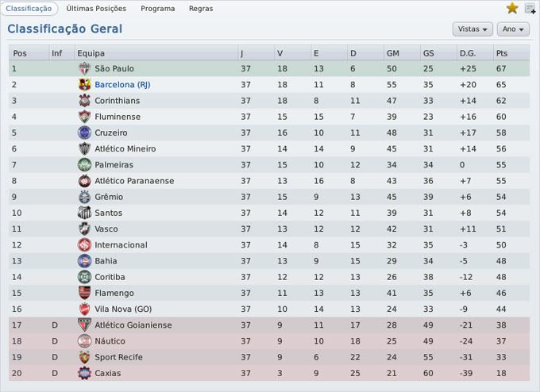Open the Regras tab
Image resolution: width=540 pixels, height=392 pixels.
point(201,9)
